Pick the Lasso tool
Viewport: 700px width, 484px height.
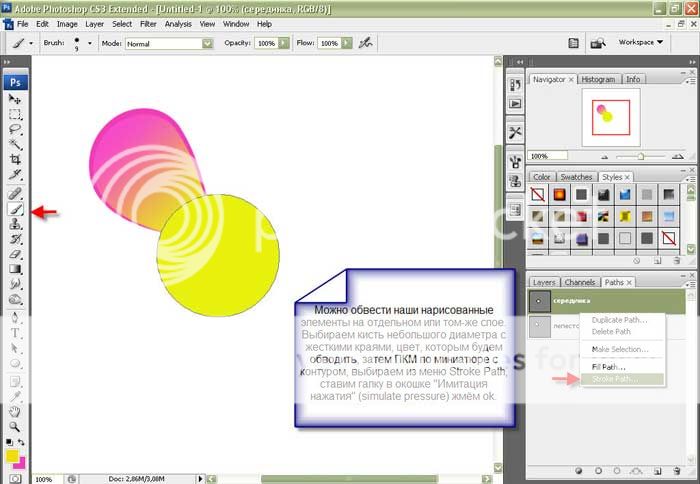click(15, 129)
